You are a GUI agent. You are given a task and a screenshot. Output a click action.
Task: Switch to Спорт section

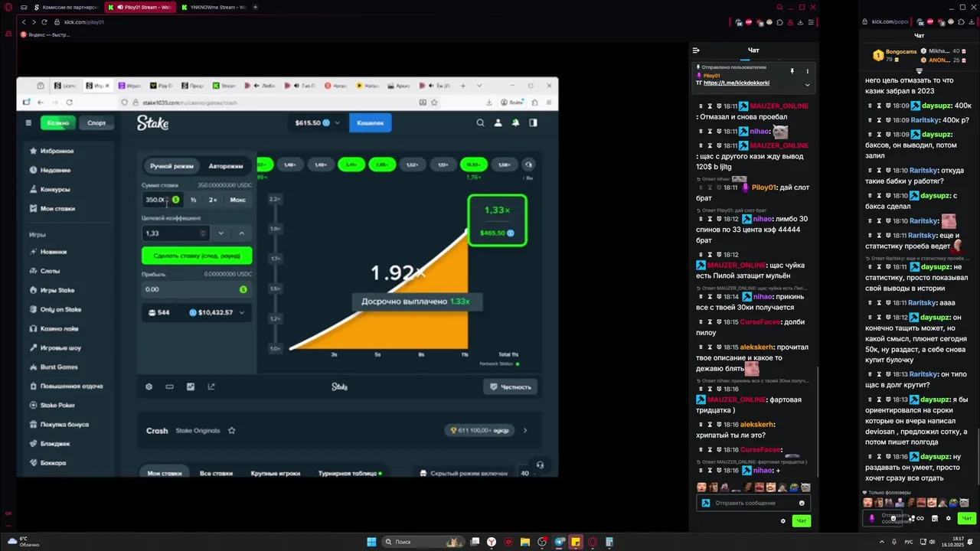tap(96, 122)
